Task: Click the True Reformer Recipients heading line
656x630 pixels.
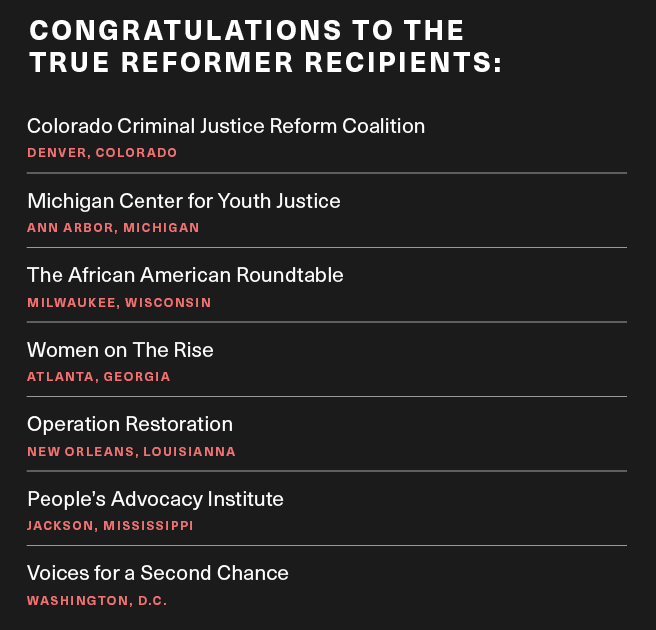Action: (266, 62)
